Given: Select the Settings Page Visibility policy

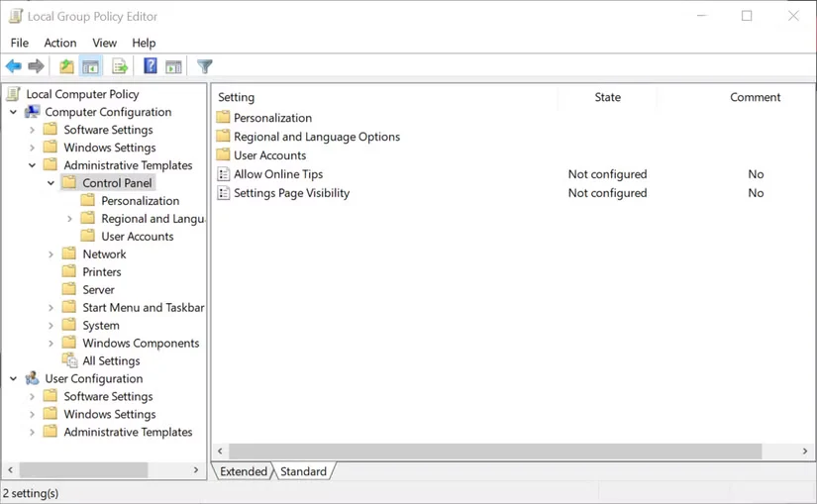Looking at the screenshot, I should click(x=291, y=193).
